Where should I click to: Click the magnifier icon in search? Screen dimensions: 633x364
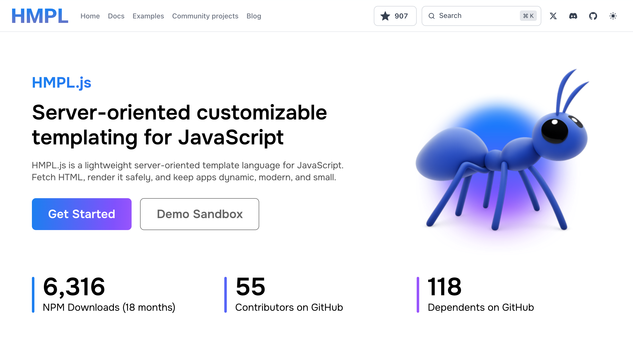pos(431,16)
